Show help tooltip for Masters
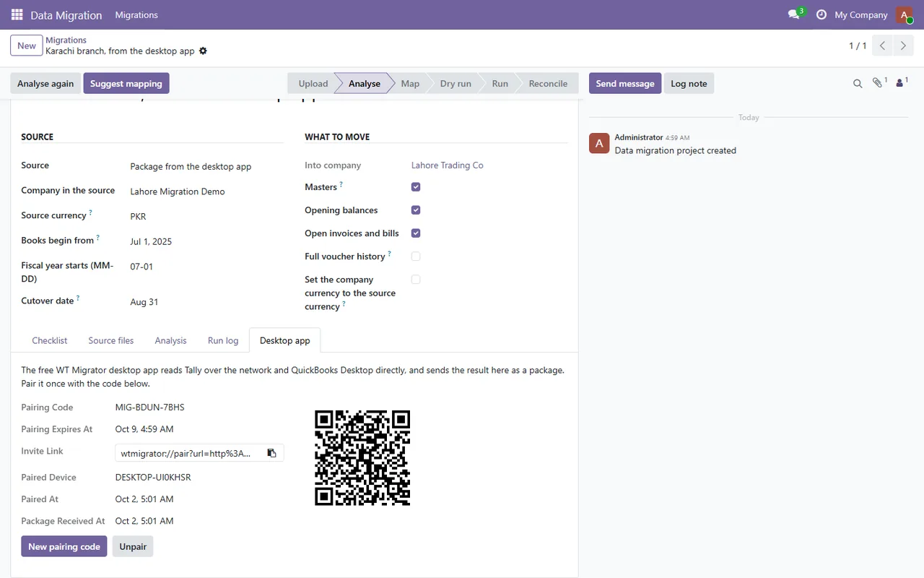Image resolution: width=924 pixels, height=578 pixels. point(341,184)
